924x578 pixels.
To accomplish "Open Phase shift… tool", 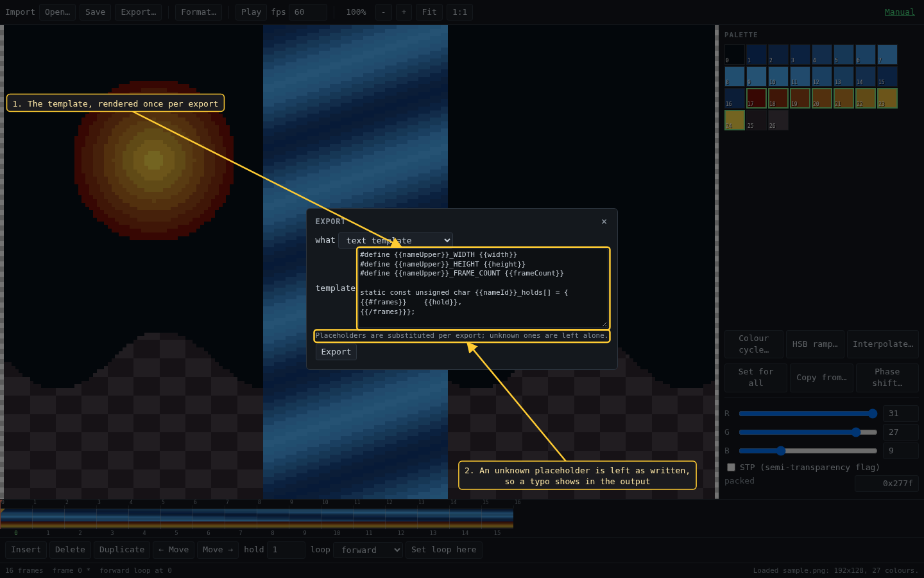I will (887, 378).
